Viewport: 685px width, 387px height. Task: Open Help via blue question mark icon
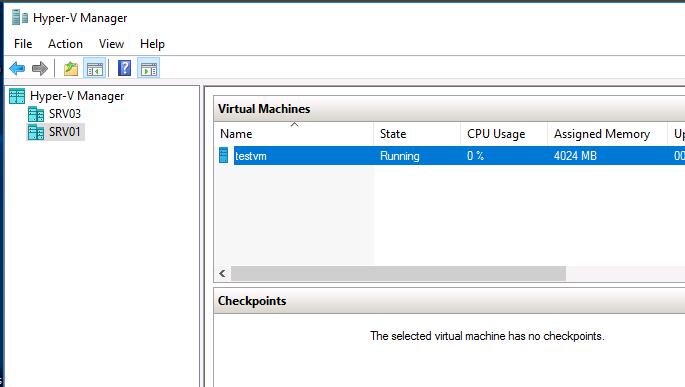point(125,68)
